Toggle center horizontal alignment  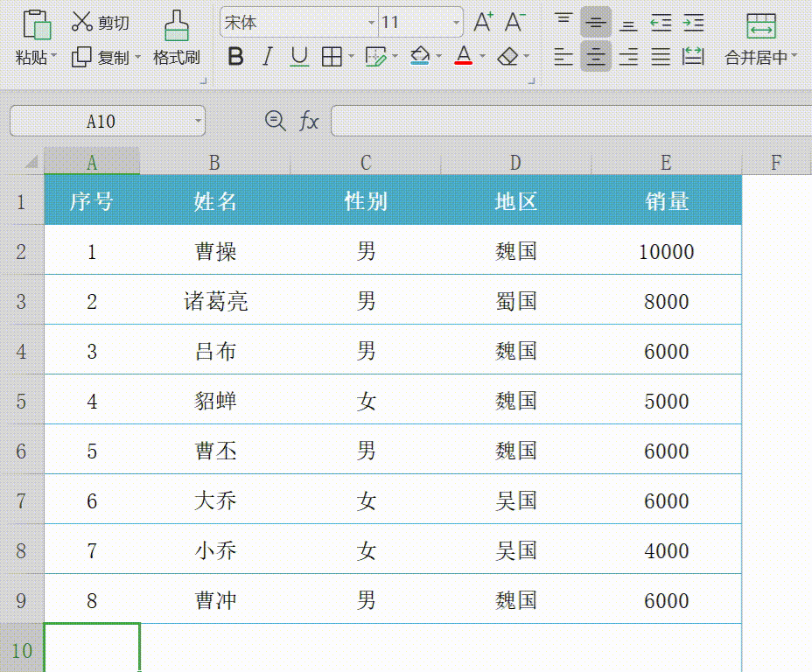point(596,55)
